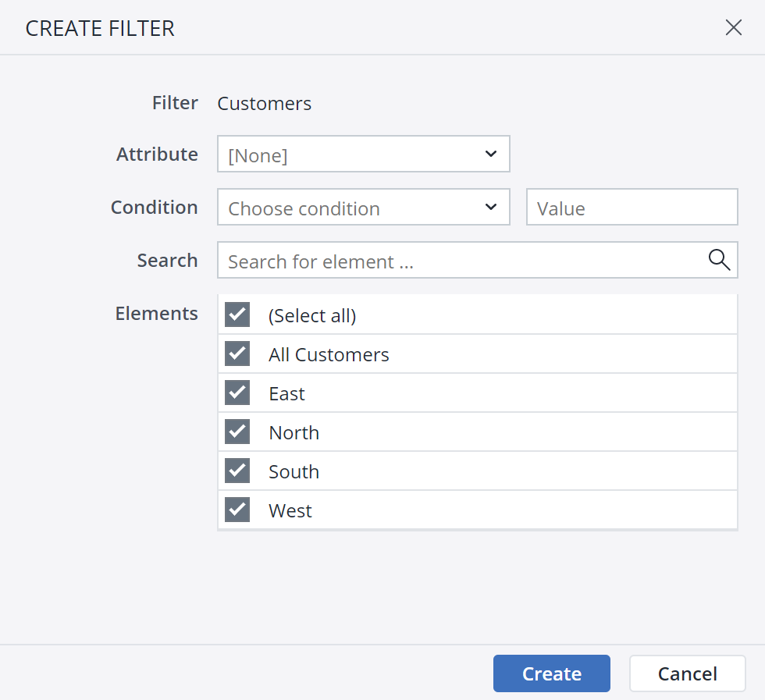The width and height of the screenshot is (765, 700).
Task: Uncheck the (Select all) checkbox
Action: [237, 314]
